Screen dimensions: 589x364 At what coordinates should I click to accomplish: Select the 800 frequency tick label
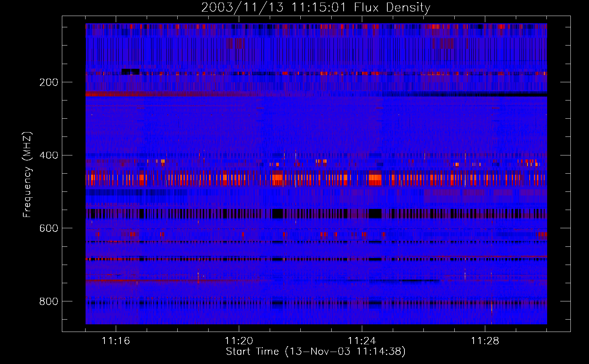pyautogui.click(x=49, y=301)
